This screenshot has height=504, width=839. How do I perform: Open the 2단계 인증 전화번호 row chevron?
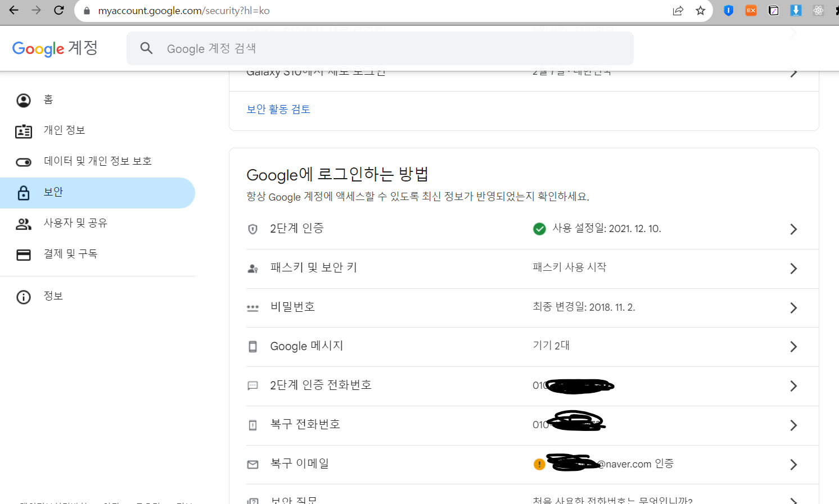pos(793,386)
